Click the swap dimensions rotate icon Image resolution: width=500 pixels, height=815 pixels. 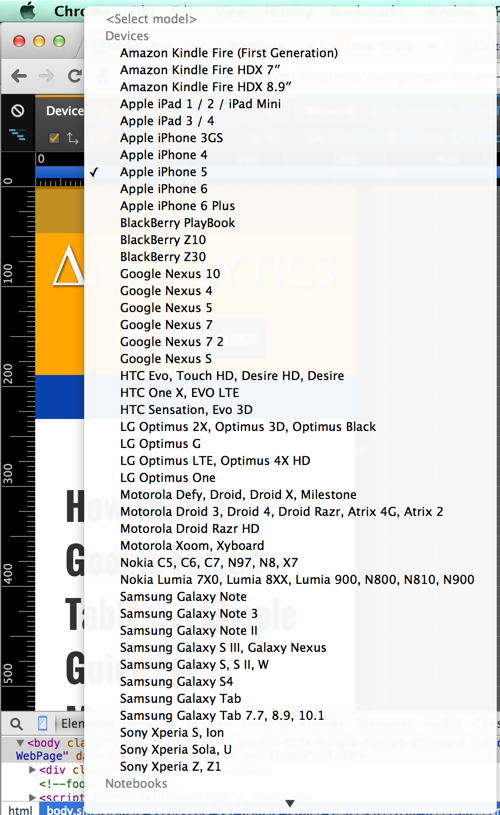(73, 138)
